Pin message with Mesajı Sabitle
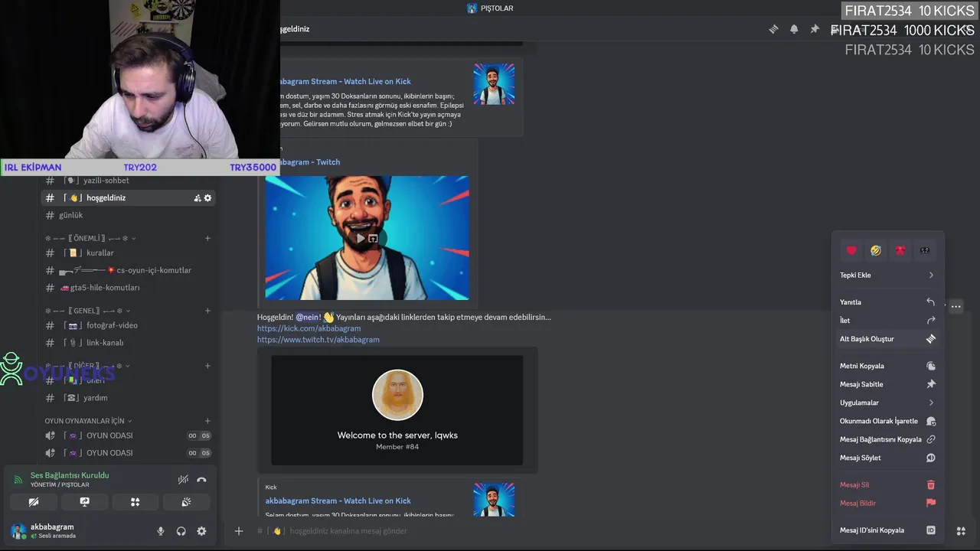980x551 pixels. [x=887, y=384]
